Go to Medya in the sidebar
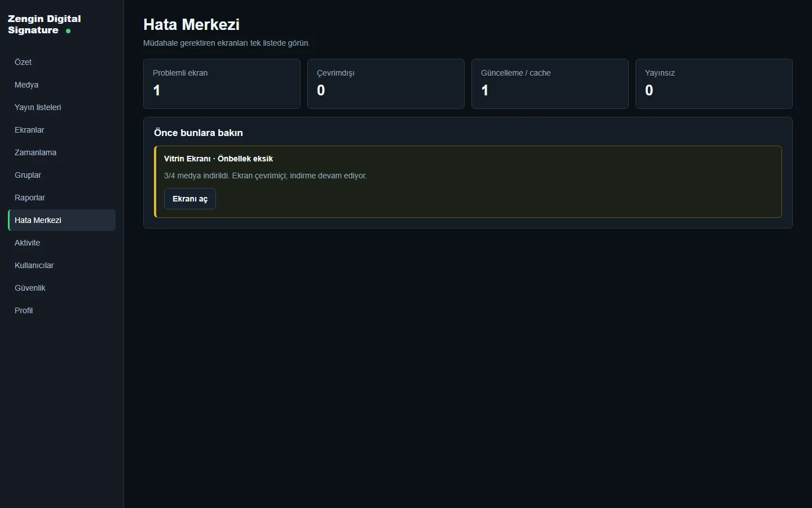The width and height of the screenshot is (812, 508). pyautogui.click(x=61, y=85)
